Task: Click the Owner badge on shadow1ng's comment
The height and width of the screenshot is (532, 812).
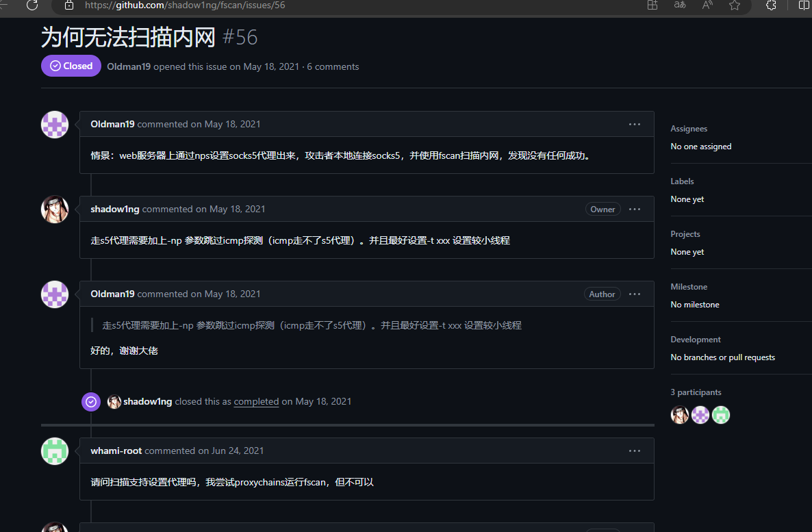Action: (602, 210)
